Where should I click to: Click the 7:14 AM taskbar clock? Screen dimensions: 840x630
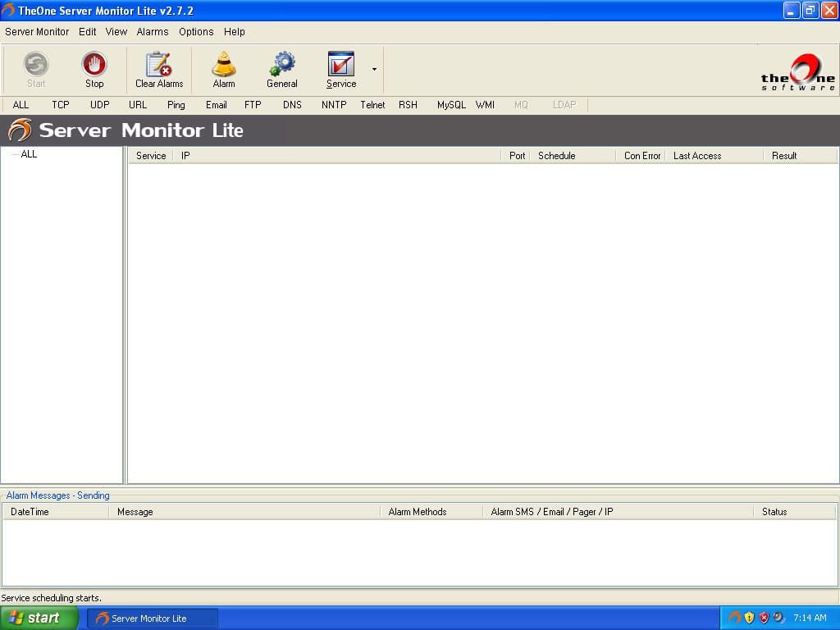[x=810, y=618]
